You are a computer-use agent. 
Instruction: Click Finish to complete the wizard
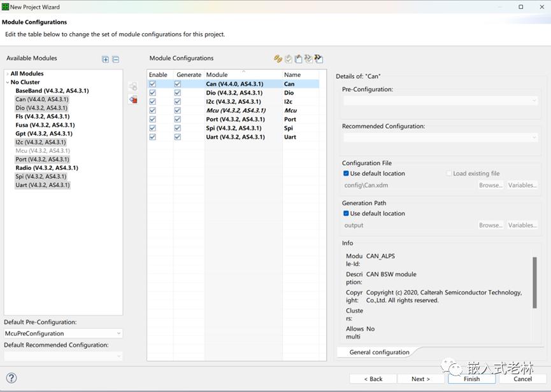471,379
